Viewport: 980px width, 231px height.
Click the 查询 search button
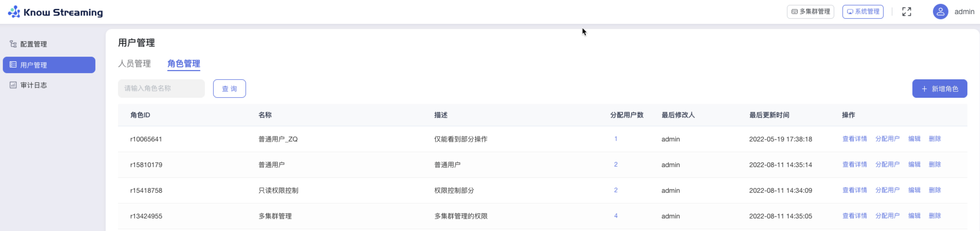point(229,89)
